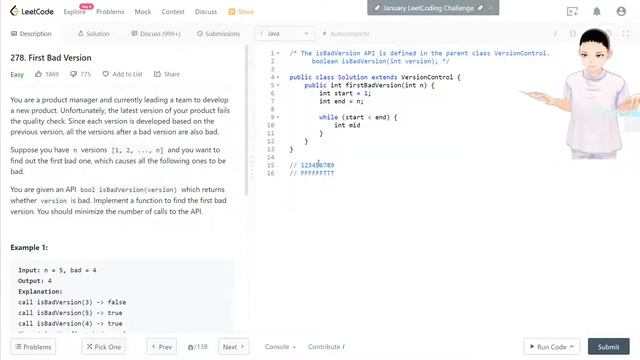Click the Pick One button
Image resolution: width=640 pixels, height=360 pixels.
pos(104,347)
